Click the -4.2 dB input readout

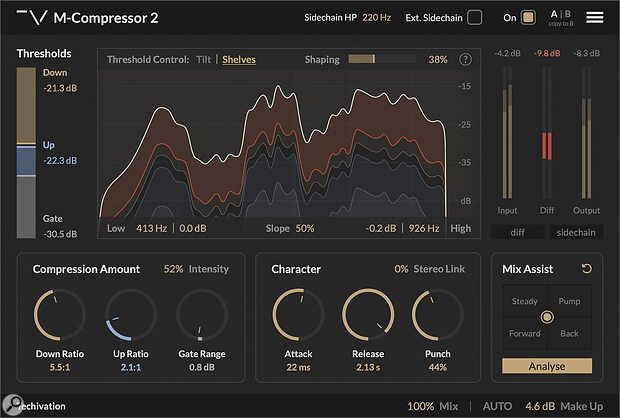[x=507, y=53]
